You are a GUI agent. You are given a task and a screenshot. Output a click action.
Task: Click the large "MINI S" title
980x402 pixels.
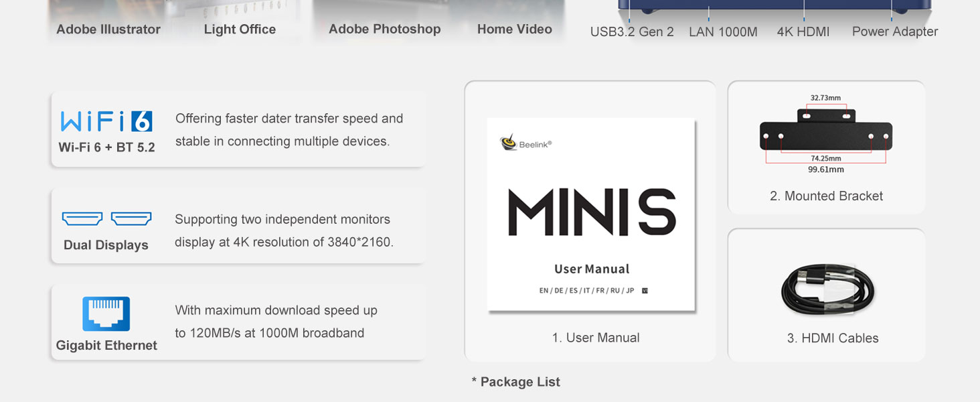[592, 212]
